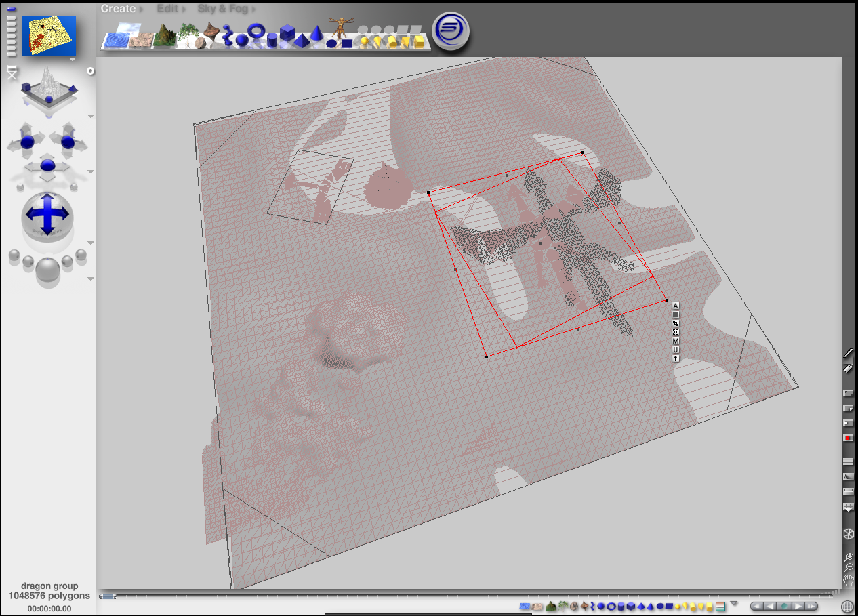Viewport: 858px width, 616px height.
Task: Switch to Sky & Fog palette
Action: coord(223,9)
